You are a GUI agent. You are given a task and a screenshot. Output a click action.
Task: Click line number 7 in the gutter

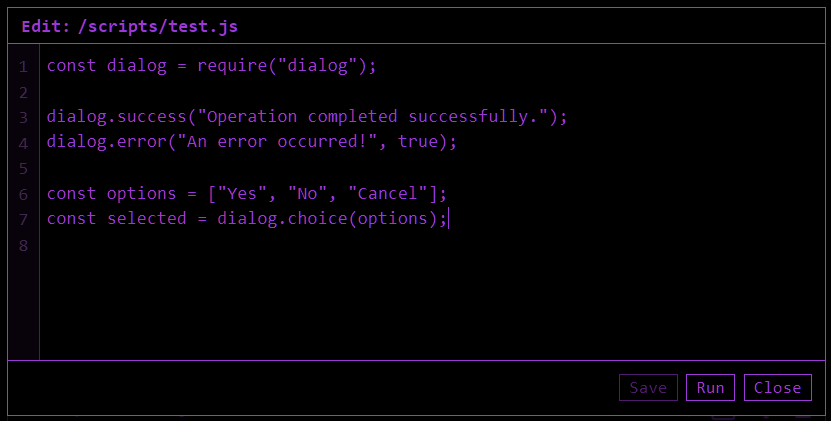22,219
